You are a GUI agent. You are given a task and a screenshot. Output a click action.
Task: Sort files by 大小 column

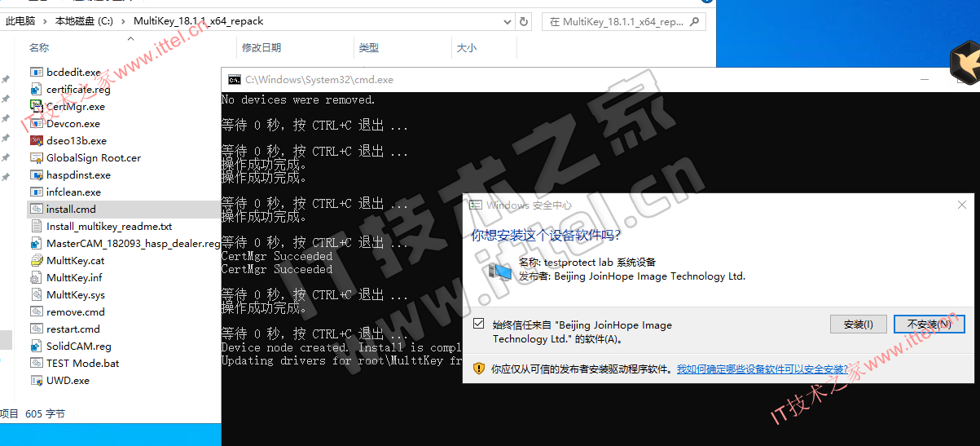pyautogui.click(x=467, y=48)
